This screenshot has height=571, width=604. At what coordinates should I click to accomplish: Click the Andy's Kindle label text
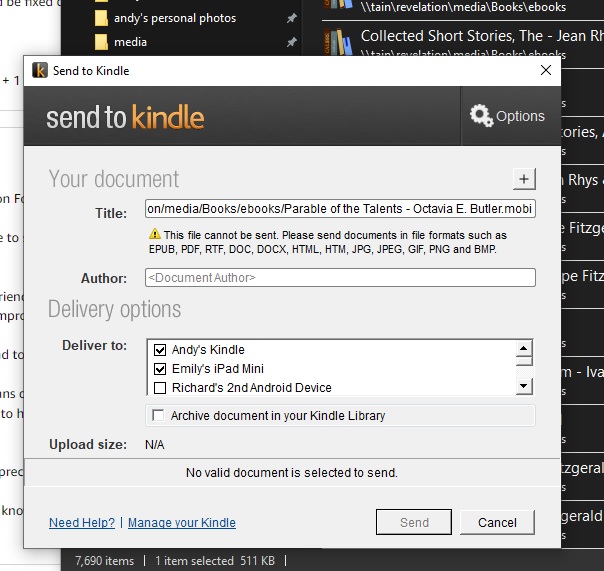pyautogui.click(x=208, y=349)
